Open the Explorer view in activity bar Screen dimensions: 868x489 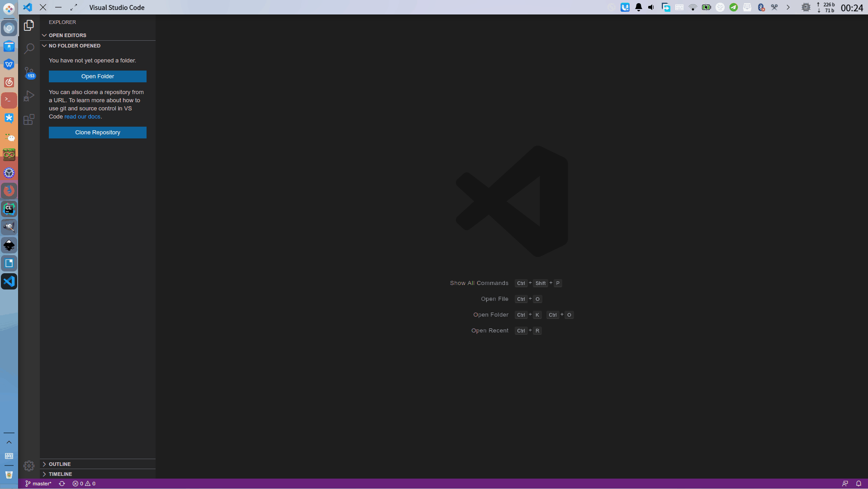[x=29, y=25]
